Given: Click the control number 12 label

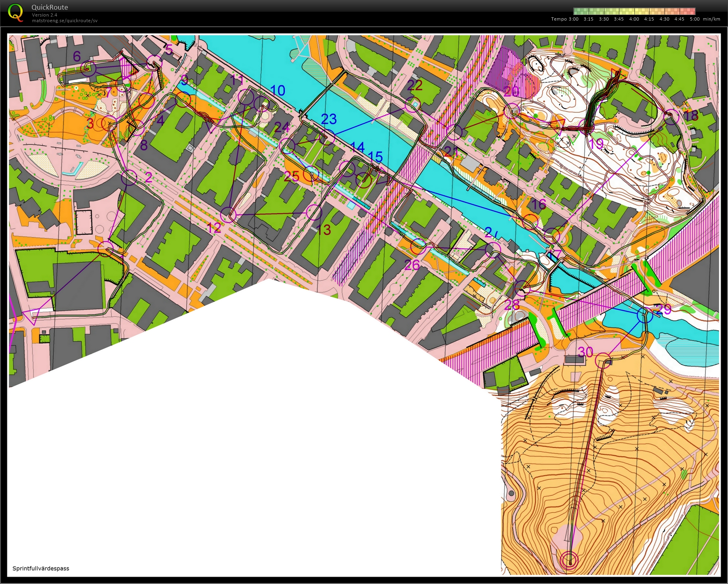Looking at the screenshot, I should [214, 228].
